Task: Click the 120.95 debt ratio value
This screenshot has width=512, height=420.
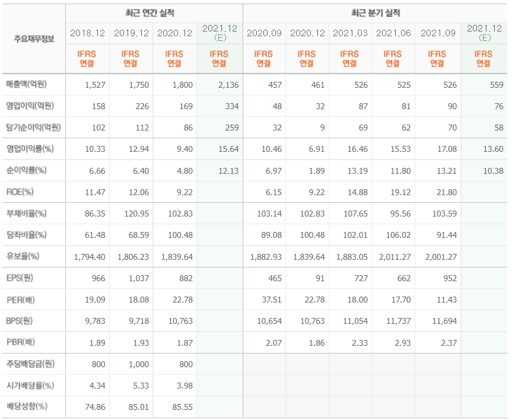Action: 136,214
